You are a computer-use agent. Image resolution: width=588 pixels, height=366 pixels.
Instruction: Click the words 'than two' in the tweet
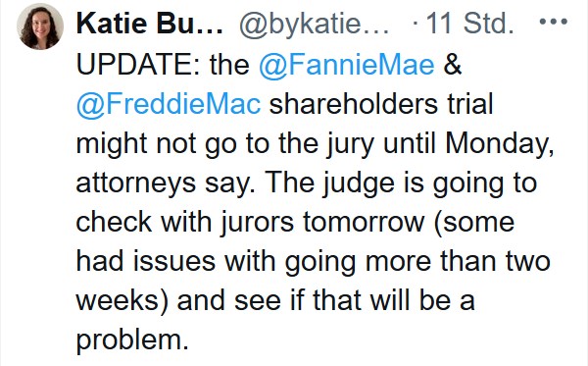[x=495, y=261]
